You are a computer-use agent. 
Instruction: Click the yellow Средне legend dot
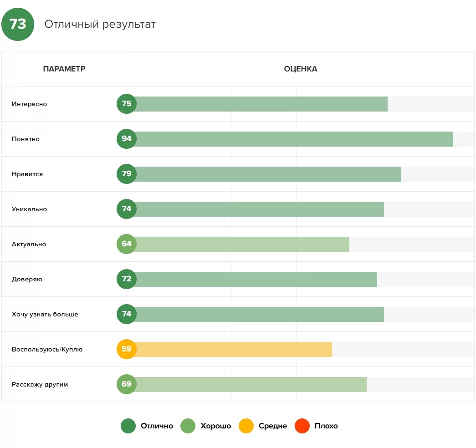click(246, 426)
